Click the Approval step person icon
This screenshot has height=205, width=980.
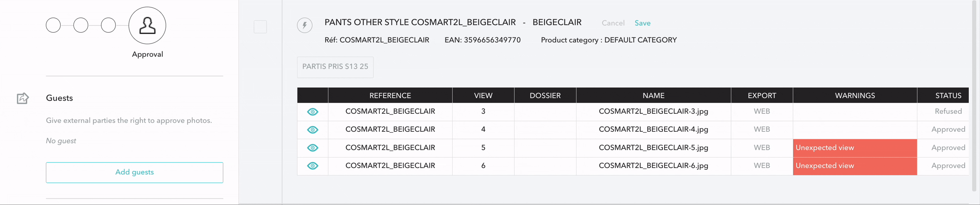[x=147, y=26]
